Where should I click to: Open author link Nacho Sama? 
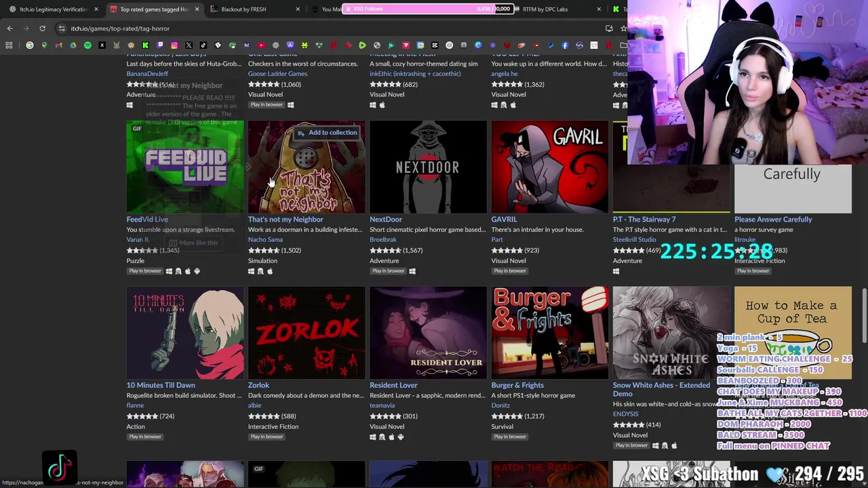(265, 239)
